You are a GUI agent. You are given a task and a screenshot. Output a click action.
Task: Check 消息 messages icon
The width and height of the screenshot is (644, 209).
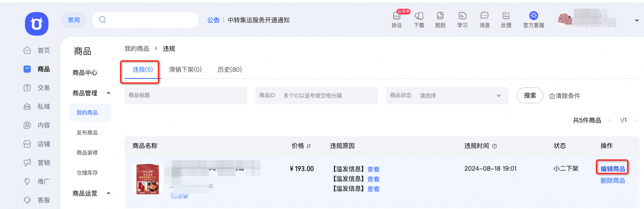click(485, 20)
